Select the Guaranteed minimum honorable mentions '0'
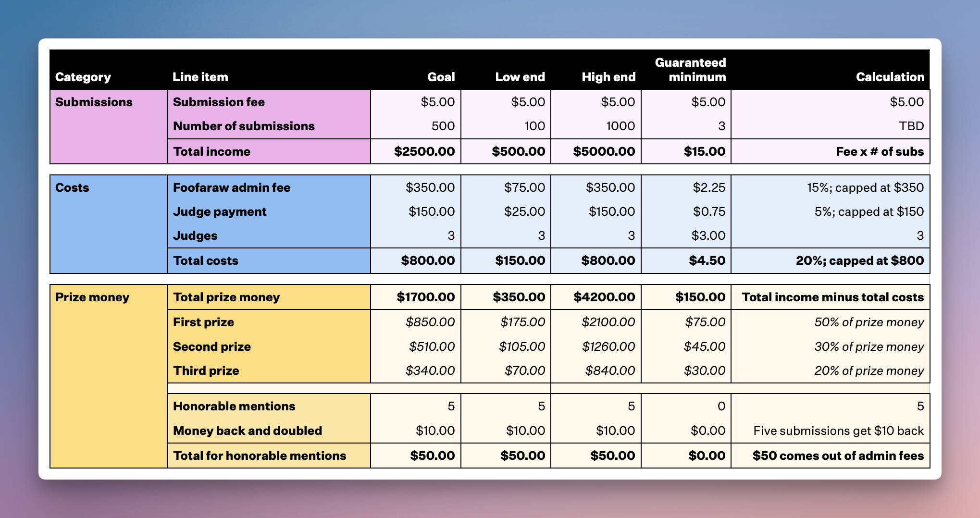Viewport: 980px width, 518px height. pyautogui.click(x=721, y=406)
